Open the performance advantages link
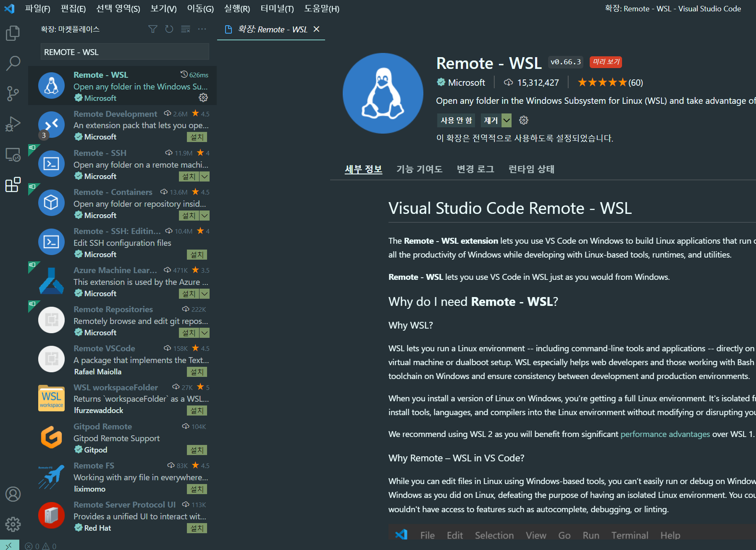756x550 pixels. pos(665,434)
